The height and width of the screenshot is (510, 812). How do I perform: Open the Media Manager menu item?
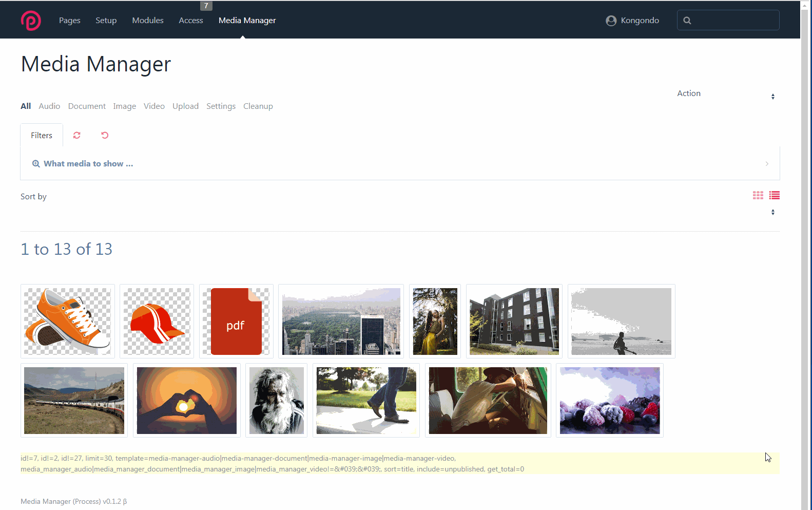pyautogui.click(x=247, y=21)
